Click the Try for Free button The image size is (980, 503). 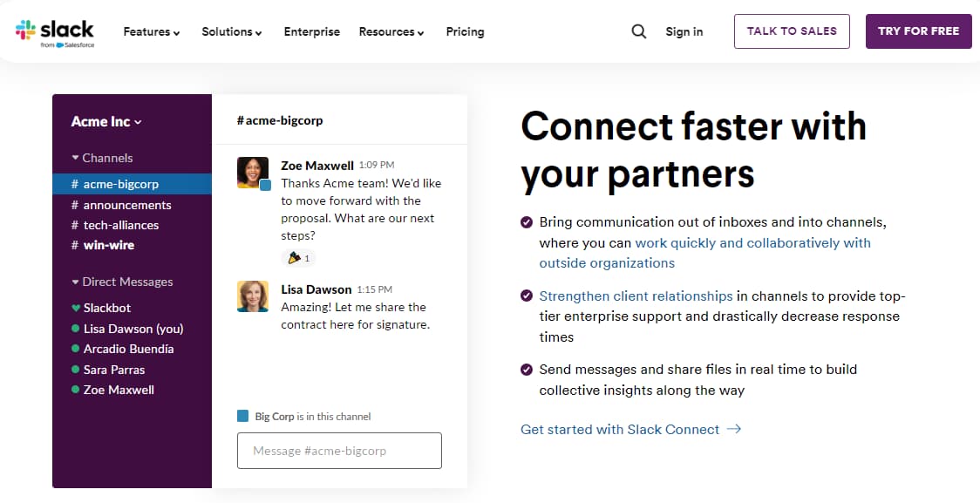coord(918,31)
